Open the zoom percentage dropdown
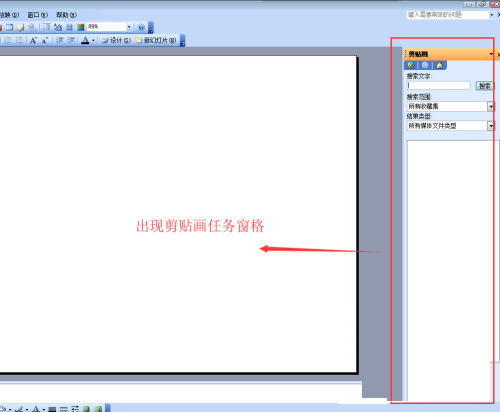500x412 pixels. click(x=129, y=27)
